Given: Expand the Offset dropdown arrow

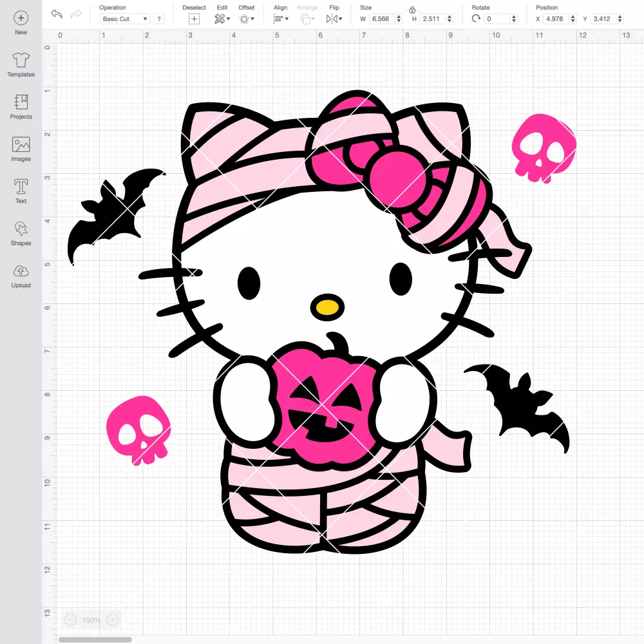Looking at the screenshot, I should coord(252,19).
